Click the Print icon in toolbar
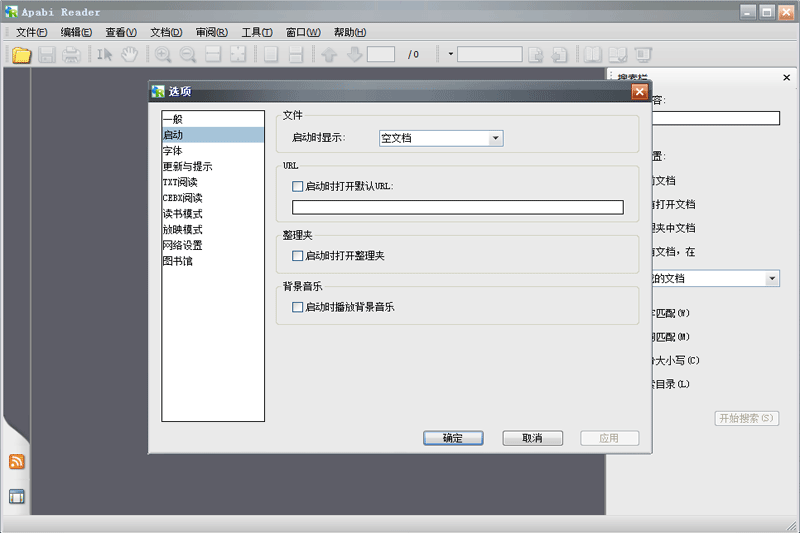 [71, 55]
